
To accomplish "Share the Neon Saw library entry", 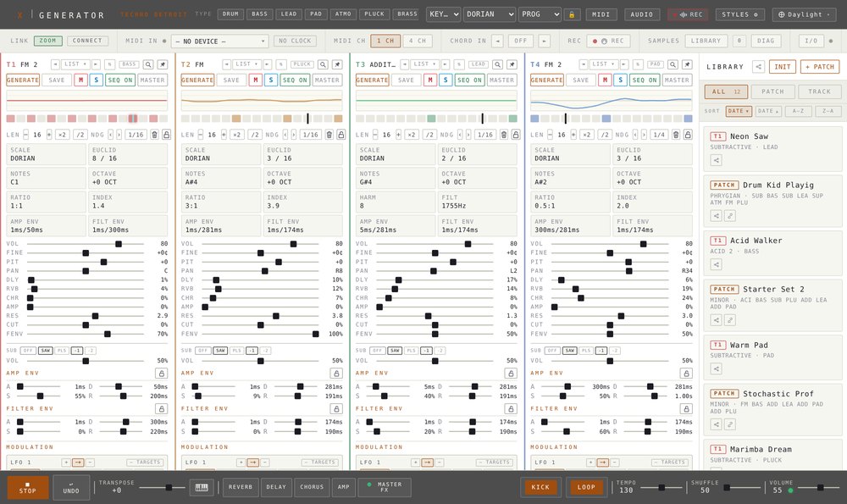I will pos(716,160).
